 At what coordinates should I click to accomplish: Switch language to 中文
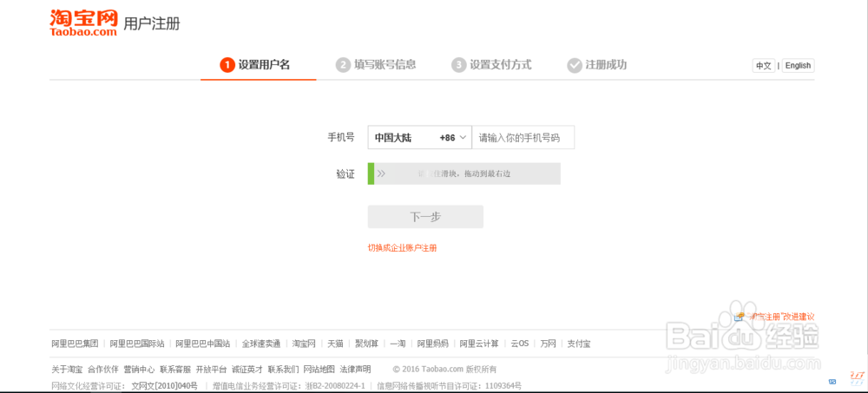pos(763,65)
